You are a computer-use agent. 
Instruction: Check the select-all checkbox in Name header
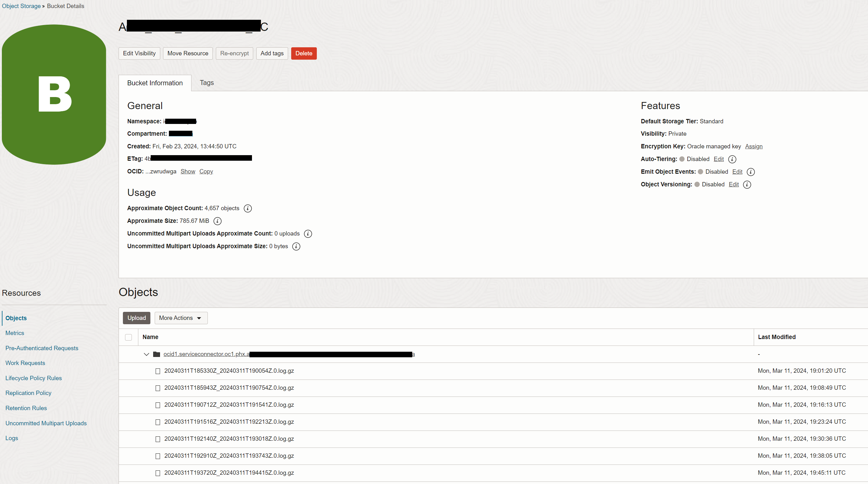[128, 337]
